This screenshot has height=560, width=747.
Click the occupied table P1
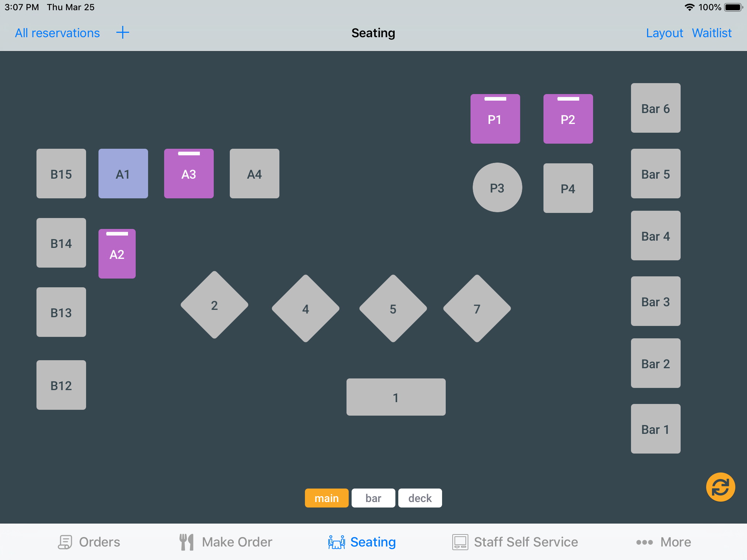(x=495, y=118)
